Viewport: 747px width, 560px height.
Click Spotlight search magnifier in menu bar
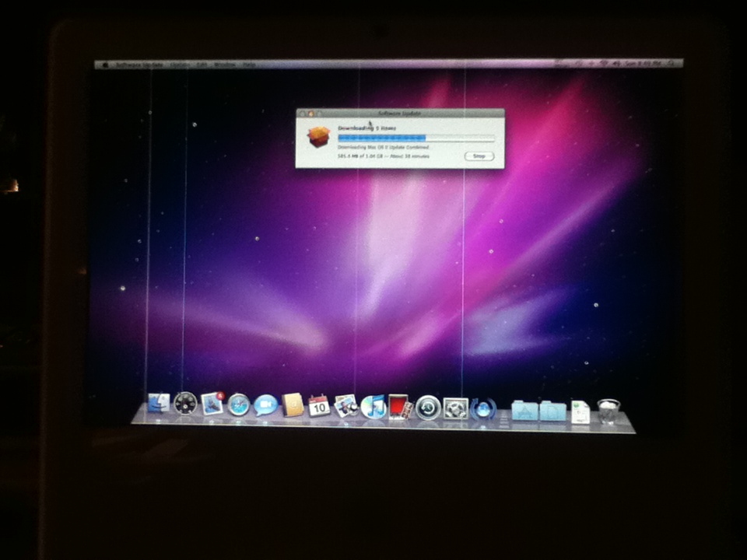671,63
